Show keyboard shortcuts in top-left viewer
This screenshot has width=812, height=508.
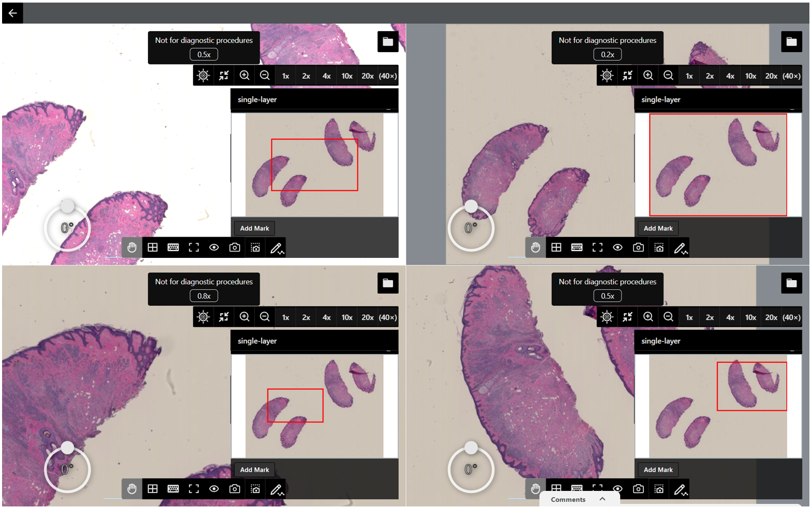[x=173, y=248]
